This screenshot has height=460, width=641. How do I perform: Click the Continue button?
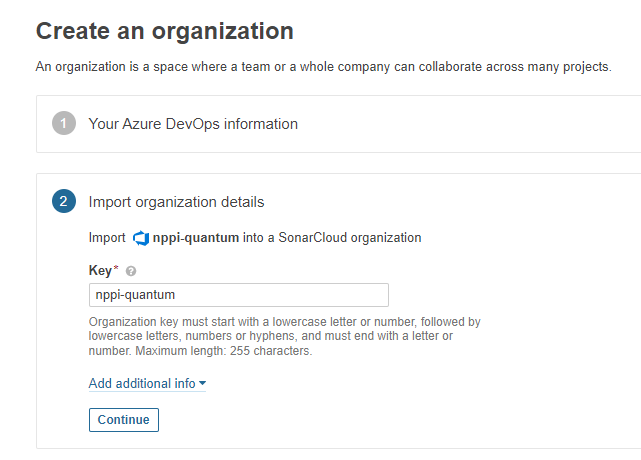click(x=124, y=420)
